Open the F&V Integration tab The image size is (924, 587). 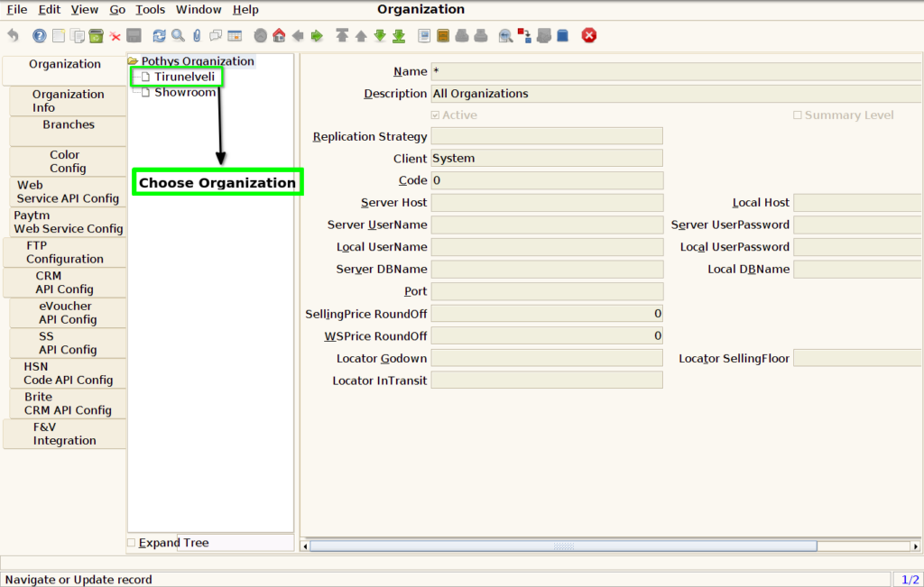pyautogui.click(x=65, y=434)
